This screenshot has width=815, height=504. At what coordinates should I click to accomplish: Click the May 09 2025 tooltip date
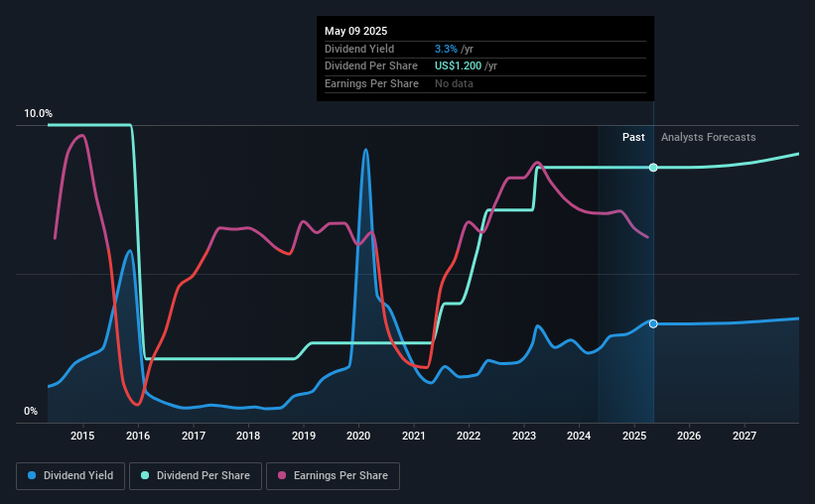(x=356, y=31)
